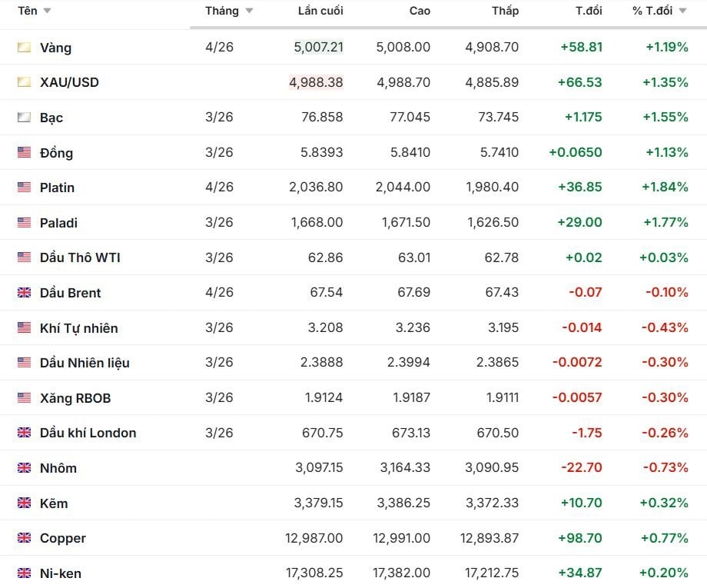Select the Lần cuối column header
Screen dimensions: 707x588
pos(320,11)
